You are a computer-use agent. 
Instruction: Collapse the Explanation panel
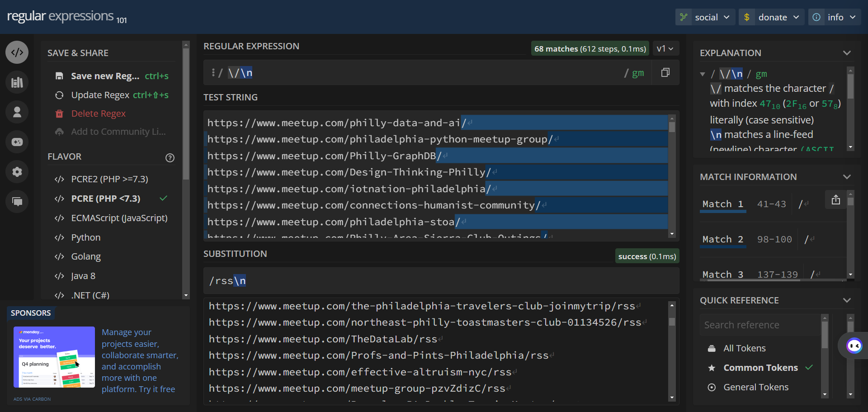tap(847, 53)
